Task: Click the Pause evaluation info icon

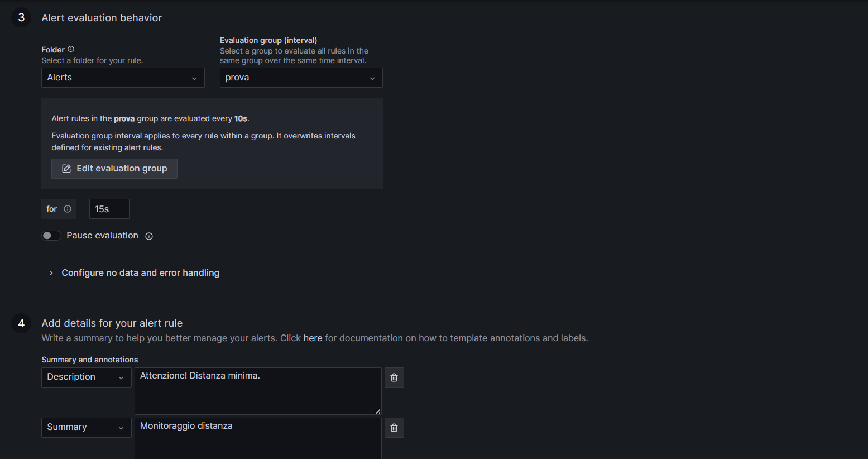Action: [x=149, y=236]
